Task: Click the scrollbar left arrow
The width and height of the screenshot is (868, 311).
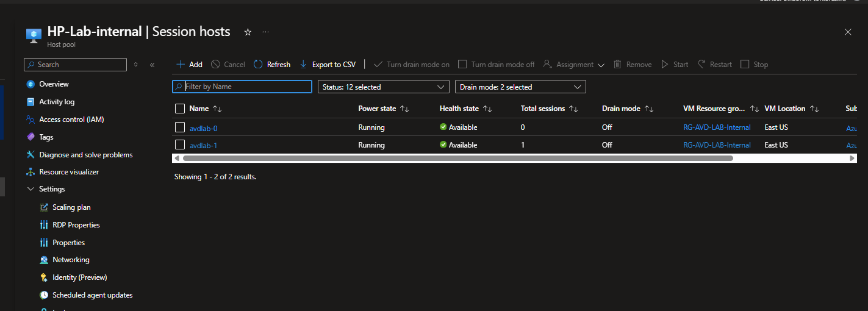Action: [177, 158]
